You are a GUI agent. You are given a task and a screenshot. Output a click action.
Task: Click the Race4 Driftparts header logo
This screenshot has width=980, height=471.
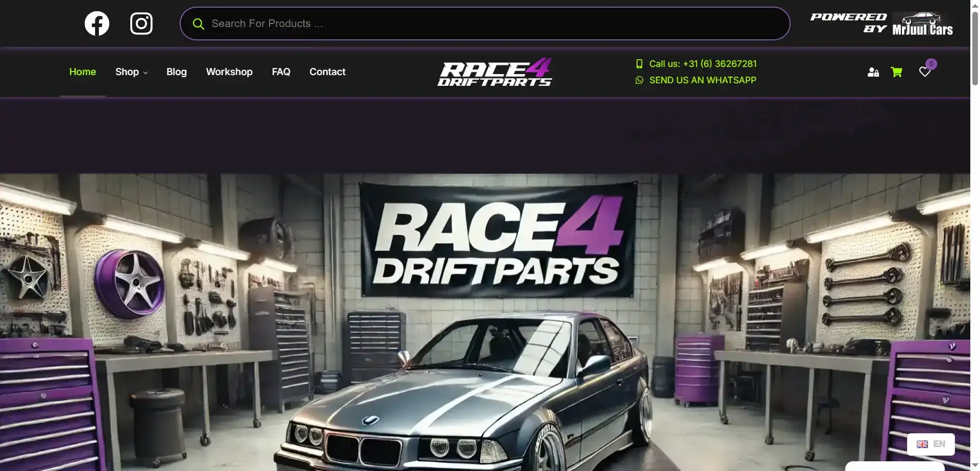coord(495,72)
